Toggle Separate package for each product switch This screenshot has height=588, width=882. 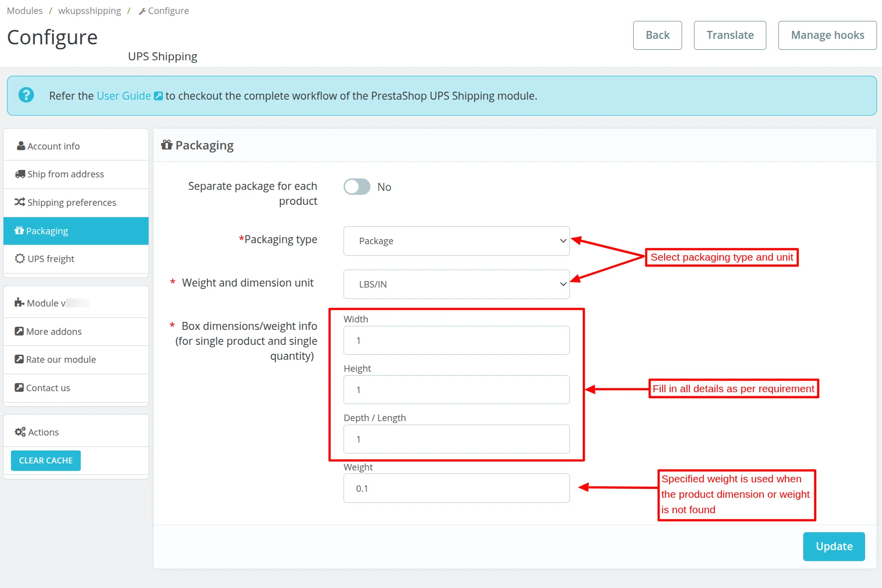pyautogui.click(x=357, y=187)
